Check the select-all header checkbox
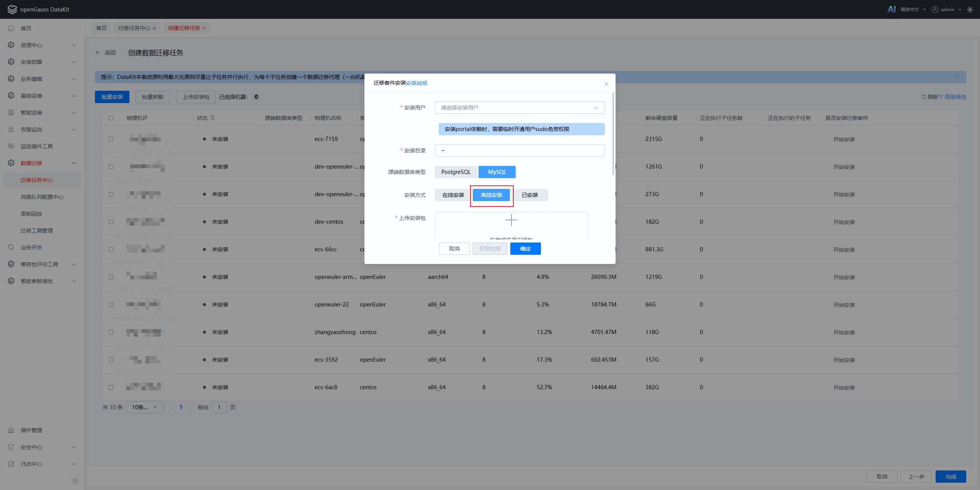 (111, 118)
